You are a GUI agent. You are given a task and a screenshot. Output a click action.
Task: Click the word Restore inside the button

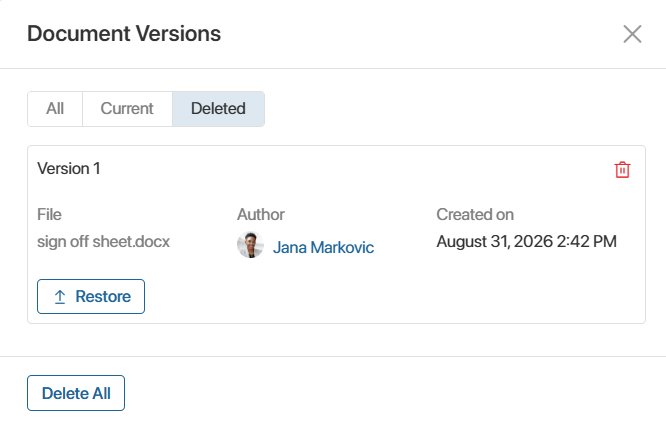click(103, 296)
